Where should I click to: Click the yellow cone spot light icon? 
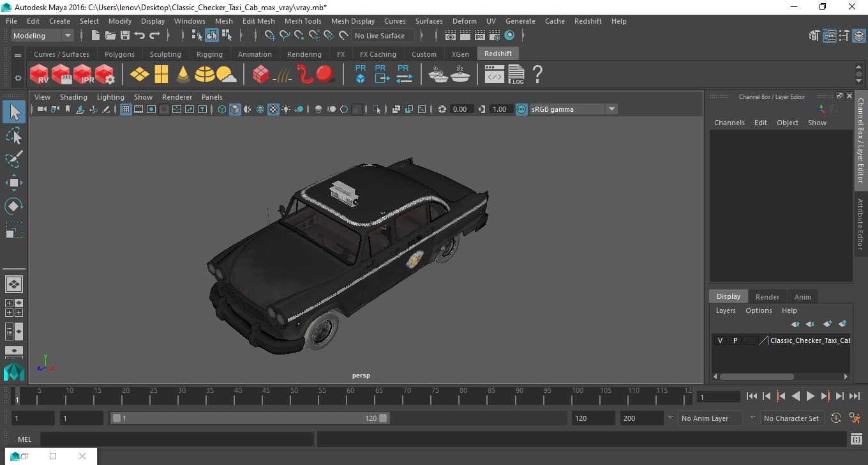point(183,75)
